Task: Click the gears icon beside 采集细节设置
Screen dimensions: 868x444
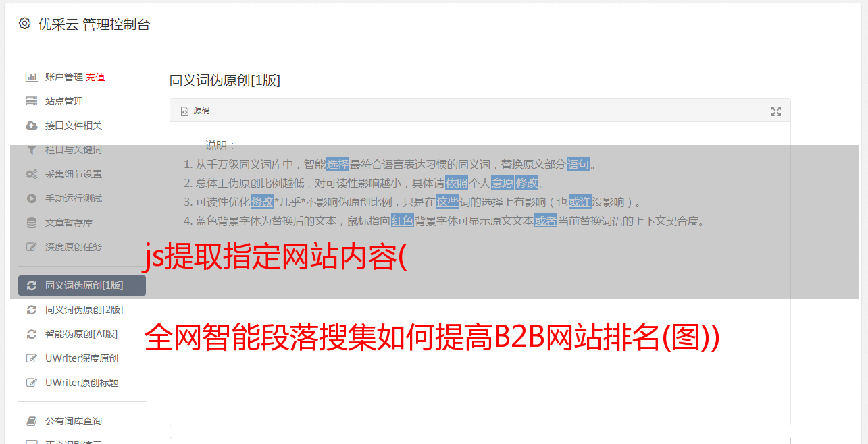Action: (31, 174)
